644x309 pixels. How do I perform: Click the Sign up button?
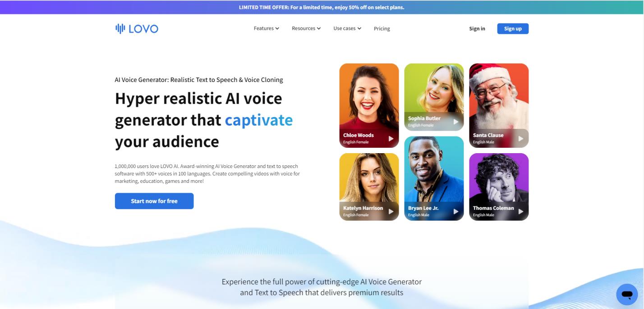pyautogui.click(x=513, y=28)
